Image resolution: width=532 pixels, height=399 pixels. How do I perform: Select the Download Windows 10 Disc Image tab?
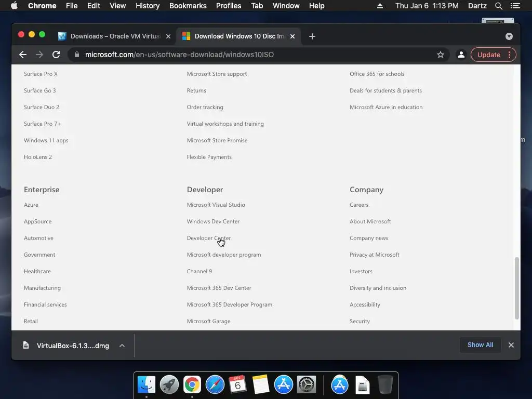[x=238, y=36]
